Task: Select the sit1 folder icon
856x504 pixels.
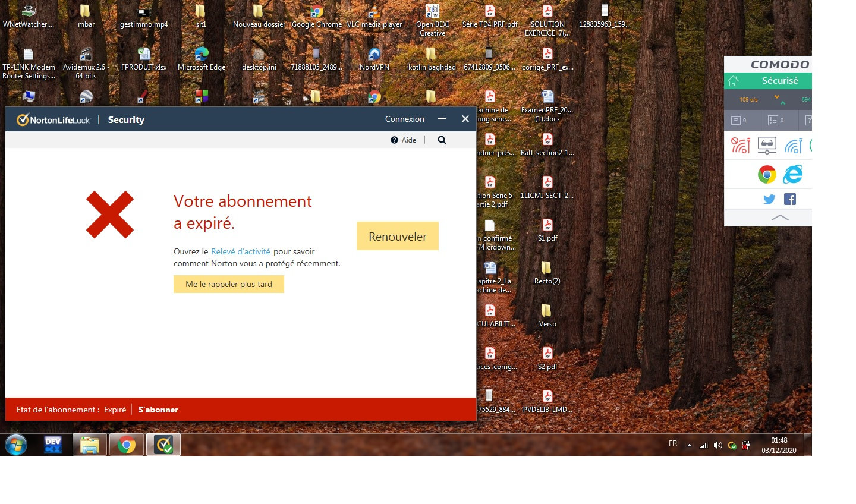Action: pyautogui.click(x=201, y=16)
